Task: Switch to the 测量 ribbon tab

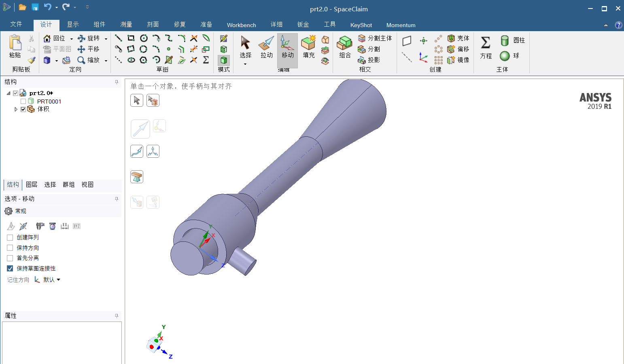Action: pyautogui.click(x=126, y=25)
